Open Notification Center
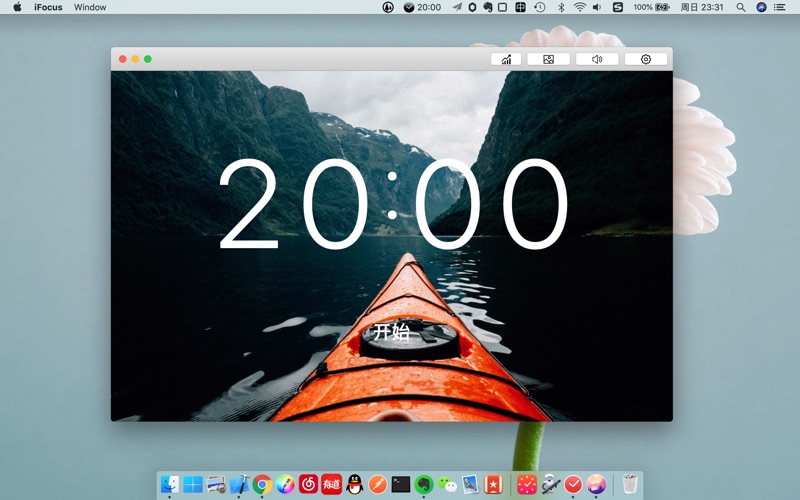This screenshot has height=500, width=800. (780, 7)
